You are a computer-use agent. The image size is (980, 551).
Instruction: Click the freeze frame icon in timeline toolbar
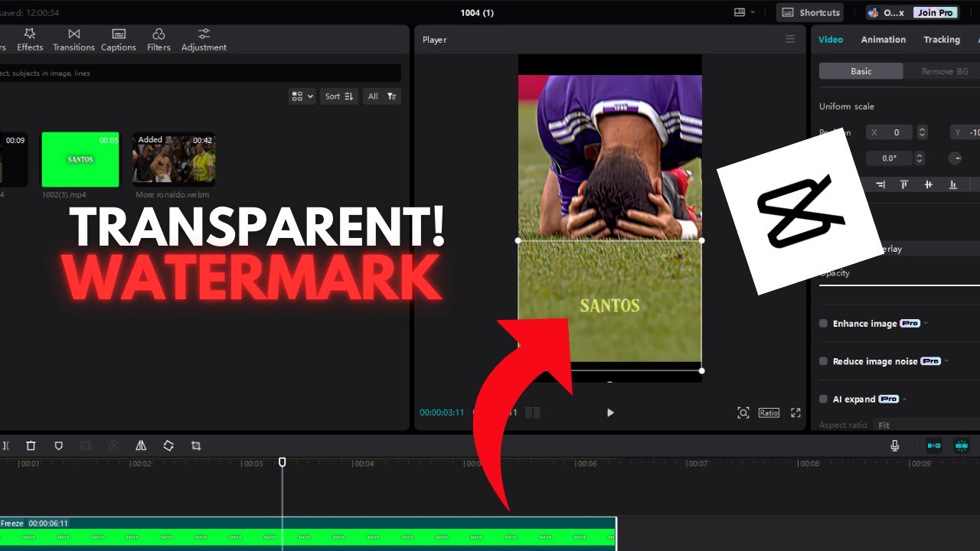[x=86, y=445]
